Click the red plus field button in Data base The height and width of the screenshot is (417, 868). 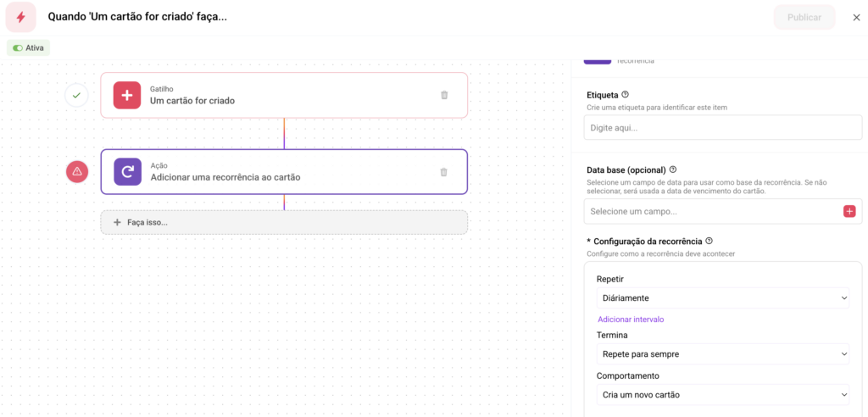[x=849, y=211]
